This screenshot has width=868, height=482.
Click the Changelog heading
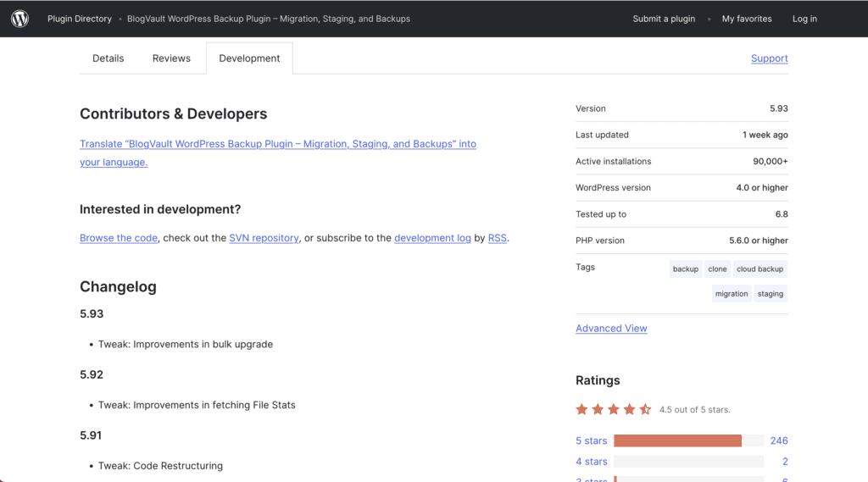[x=118, y=286]
